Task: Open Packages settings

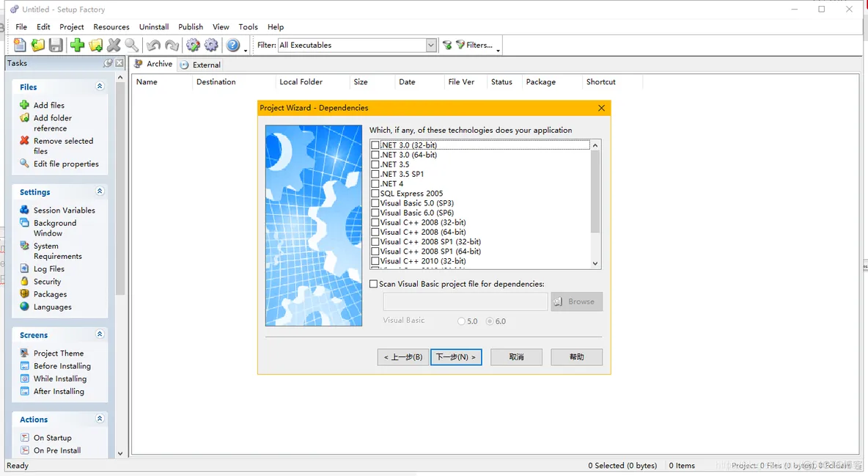Action: coord(50,294)
